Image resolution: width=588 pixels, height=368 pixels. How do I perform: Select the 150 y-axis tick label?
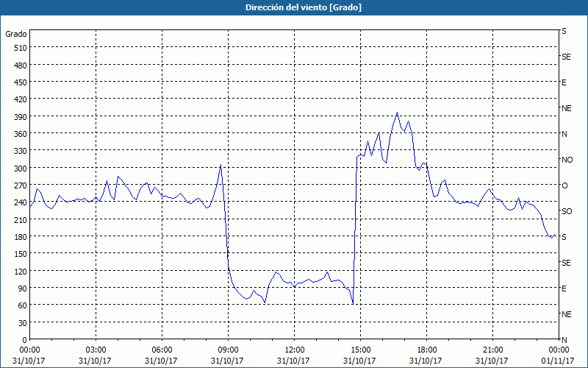[x=21, y=253]
